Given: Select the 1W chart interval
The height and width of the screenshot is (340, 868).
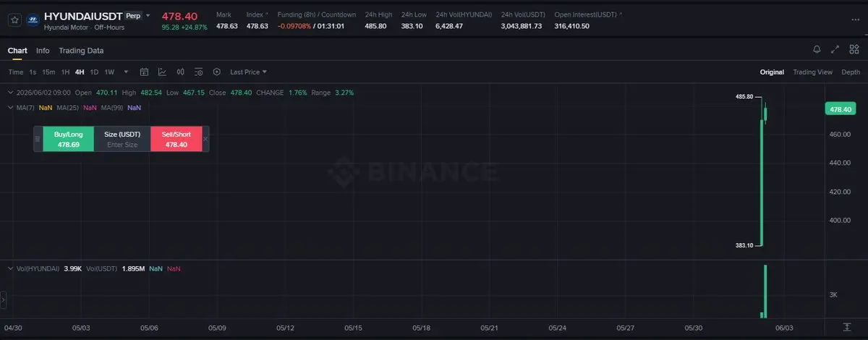Looking at the screenshot, I should (x=109, y=72).
